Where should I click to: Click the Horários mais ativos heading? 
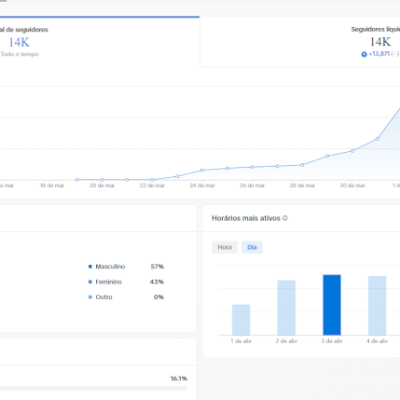(x=246, y=218)
